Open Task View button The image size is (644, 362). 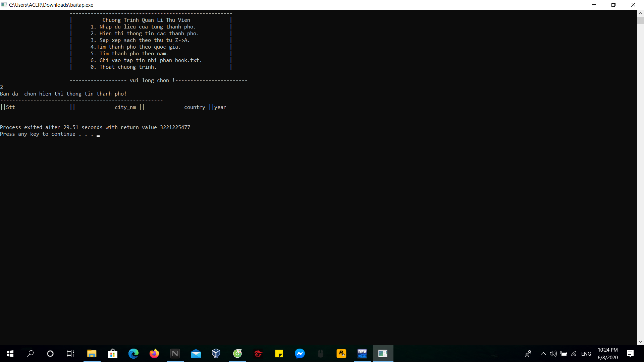point(70,354)
